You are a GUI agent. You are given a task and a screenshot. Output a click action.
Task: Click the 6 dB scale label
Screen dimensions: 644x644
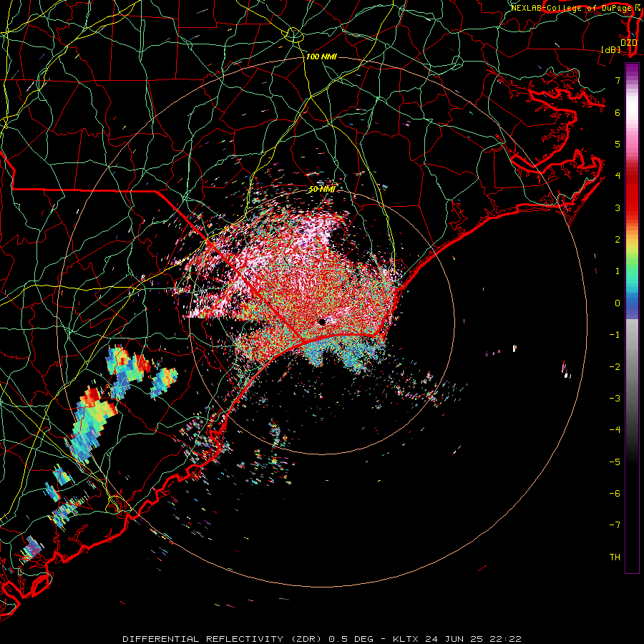pyautogui.click(x=618, y=112)
